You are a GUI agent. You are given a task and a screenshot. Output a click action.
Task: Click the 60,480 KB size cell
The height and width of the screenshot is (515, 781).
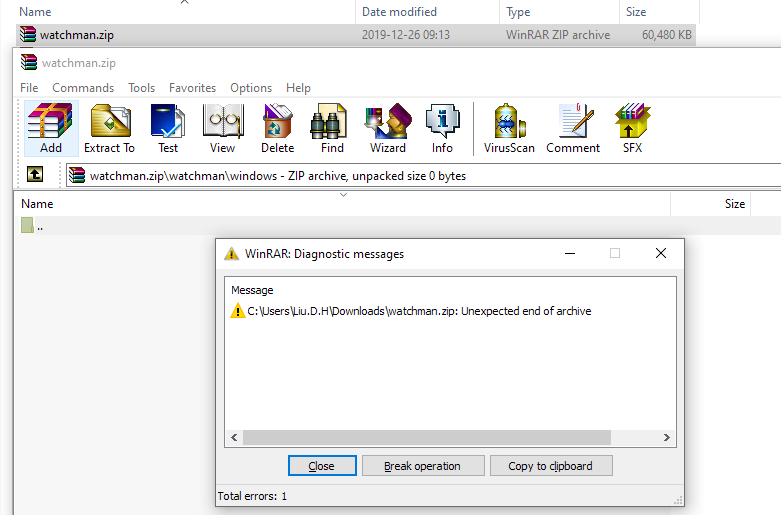666,35
